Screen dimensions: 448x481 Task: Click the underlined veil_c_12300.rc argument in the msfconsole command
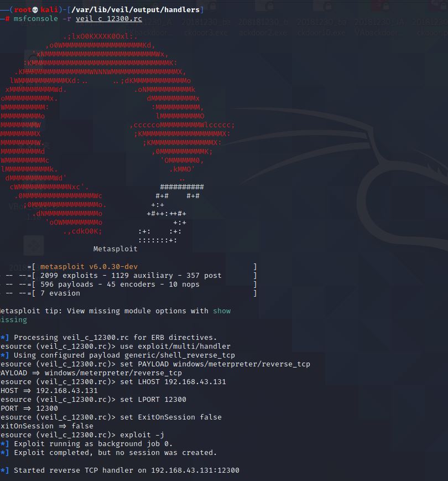pos(109,19)
